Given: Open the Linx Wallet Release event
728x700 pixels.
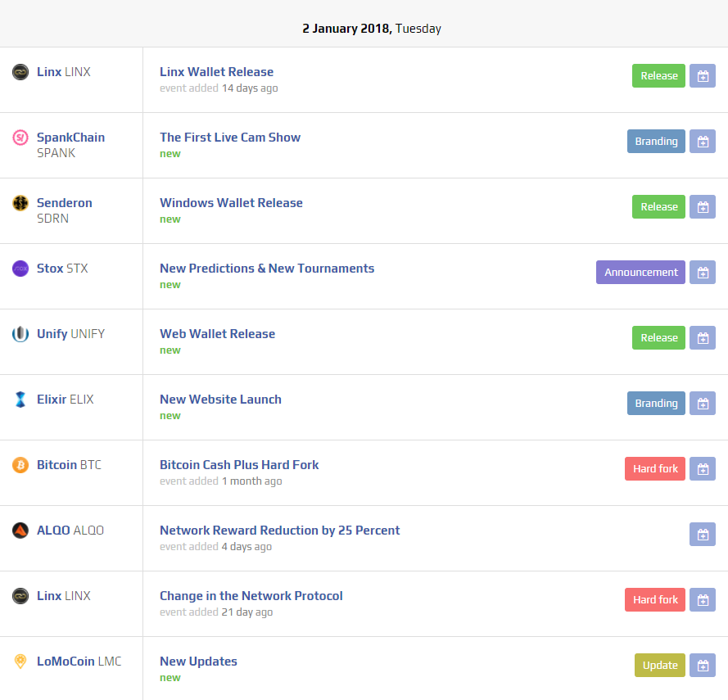Looking at the screenshot, I should point(216,72).
